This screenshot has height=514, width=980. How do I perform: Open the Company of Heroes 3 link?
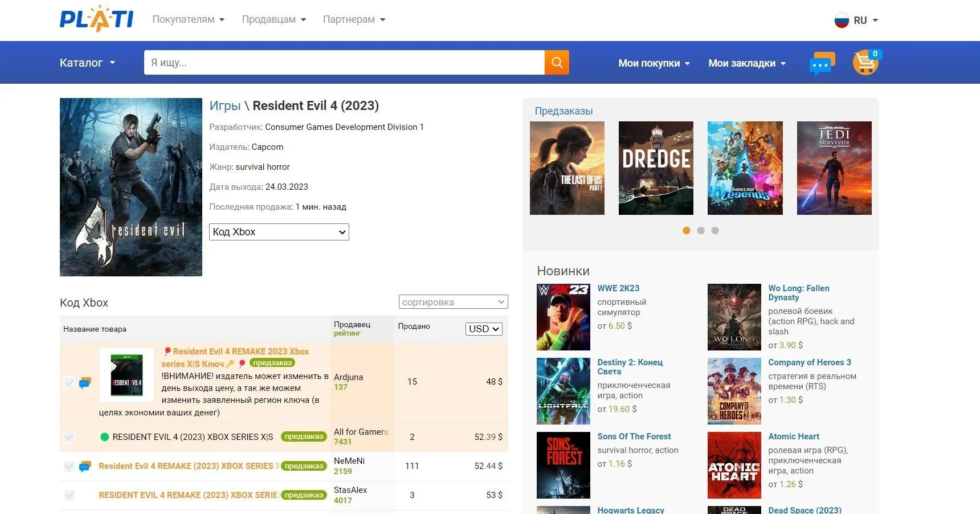pyautogui.click(x=810, y=362)
